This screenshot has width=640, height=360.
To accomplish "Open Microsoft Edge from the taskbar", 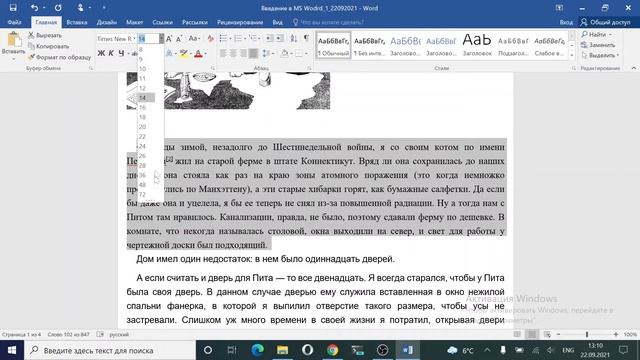I will pyautogui.click(x=257, y=350).
